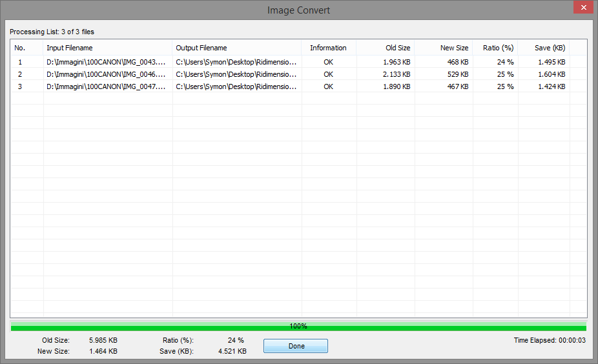The image size is (598, 364).
Task: Close the Image Convert dialog
Action: point(583,7)
